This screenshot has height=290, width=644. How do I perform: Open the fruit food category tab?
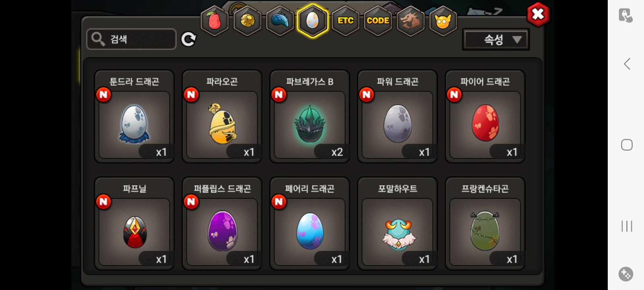point(214,21)
